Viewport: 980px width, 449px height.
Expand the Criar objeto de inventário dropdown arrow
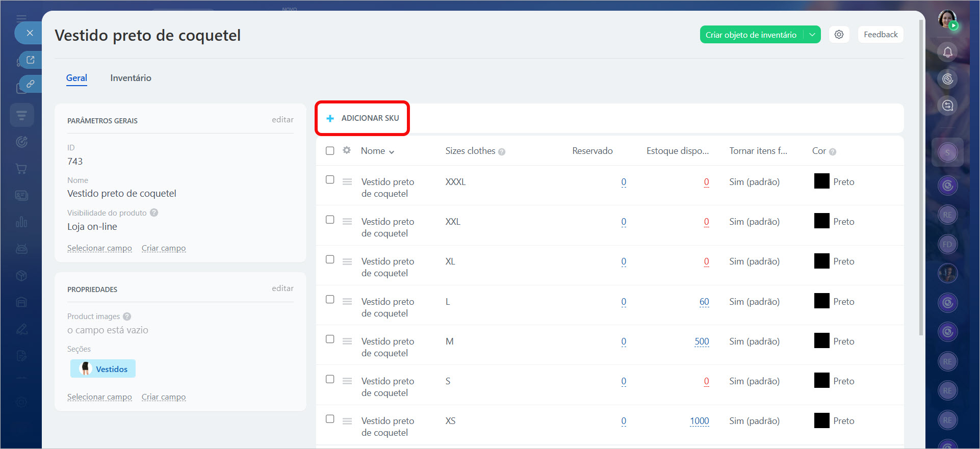coord(812,35)
